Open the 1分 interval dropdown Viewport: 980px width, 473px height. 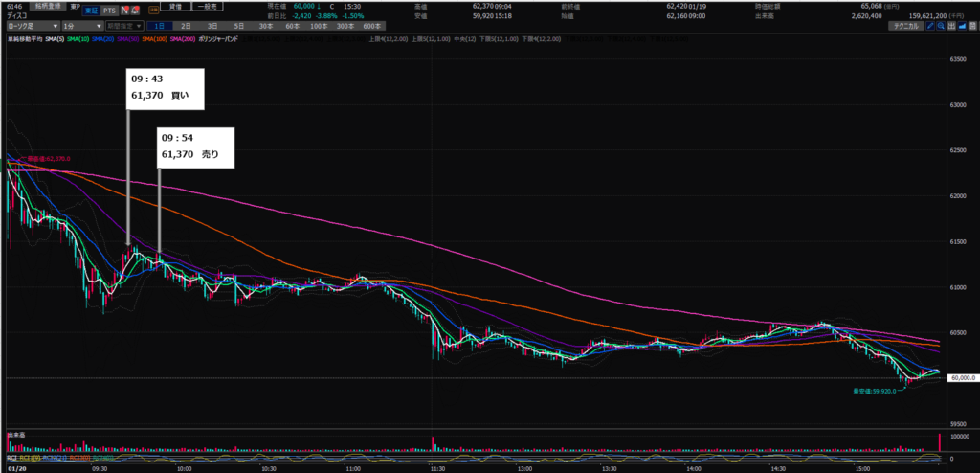84,26
